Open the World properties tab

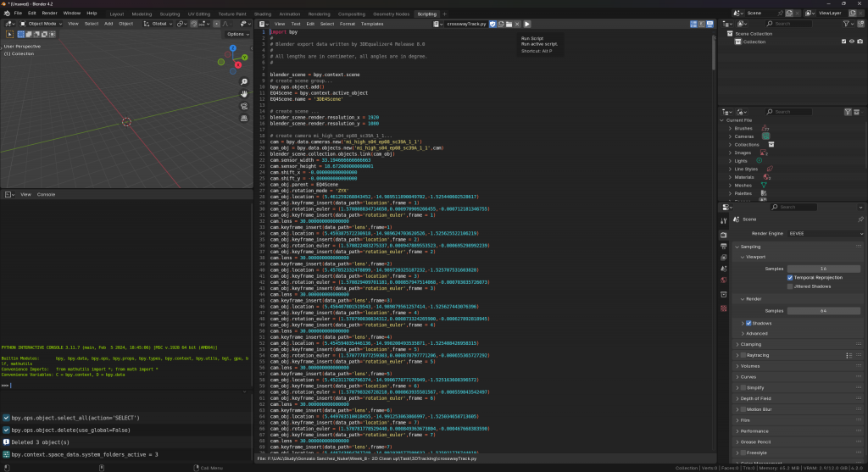pos(724,280)
